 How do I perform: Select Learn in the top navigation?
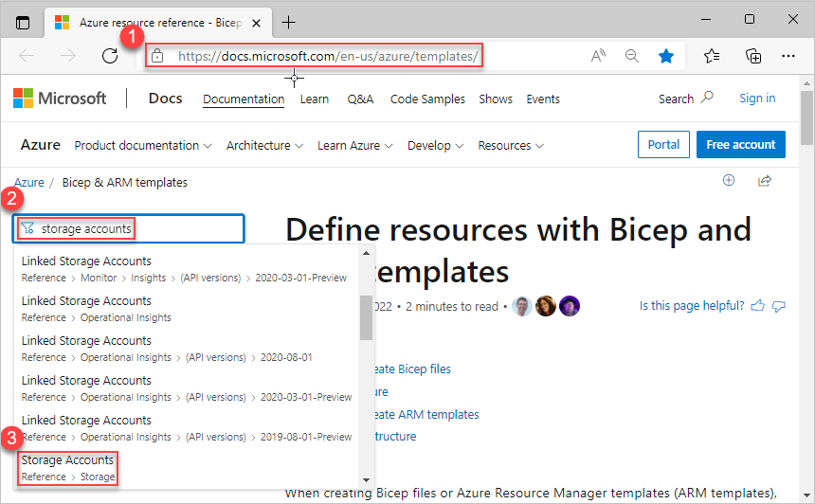315,99
